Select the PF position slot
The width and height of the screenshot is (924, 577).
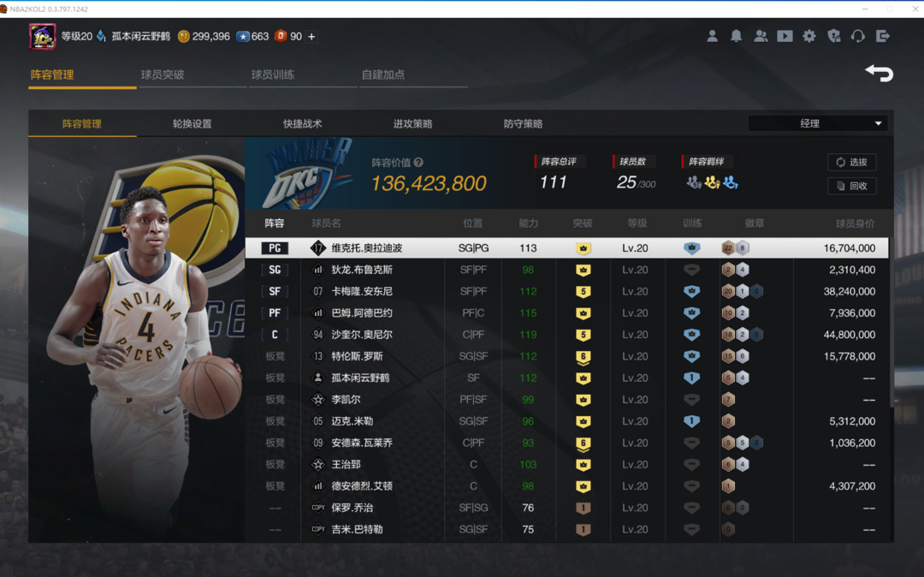tap(275, 313)
